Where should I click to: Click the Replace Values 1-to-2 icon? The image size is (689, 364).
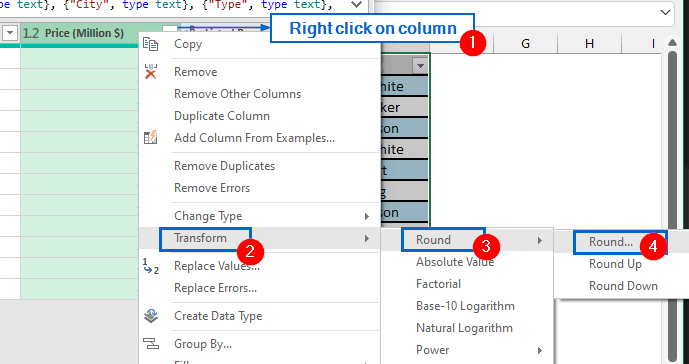tap(151, 266)
